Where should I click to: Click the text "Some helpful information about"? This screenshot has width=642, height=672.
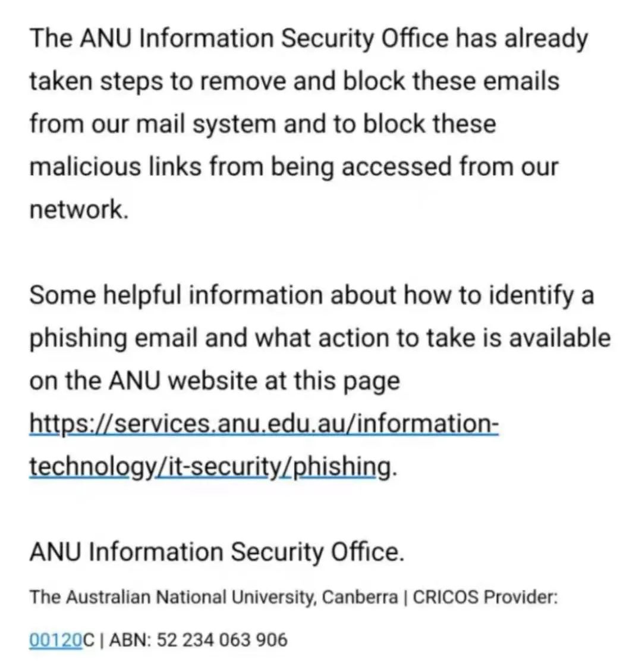(x=213, y=296)
